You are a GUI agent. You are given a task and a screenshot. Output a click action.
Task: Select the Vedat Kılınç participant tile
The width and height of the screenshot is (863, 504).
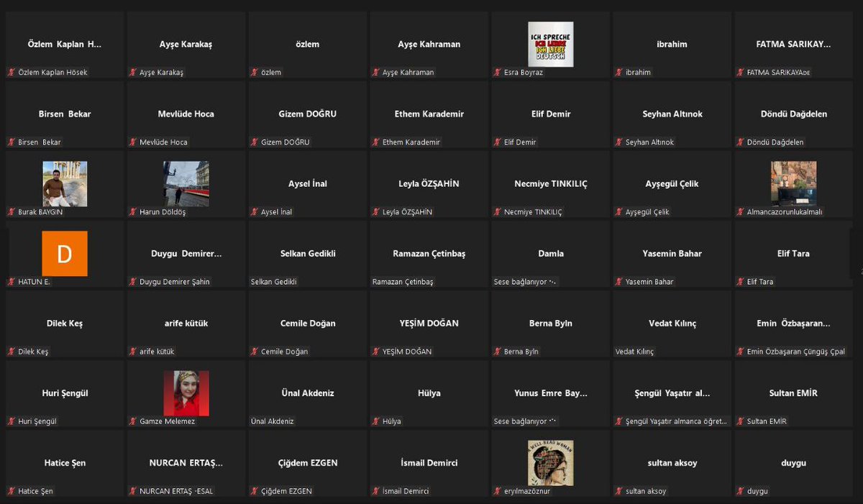point(672,324)
